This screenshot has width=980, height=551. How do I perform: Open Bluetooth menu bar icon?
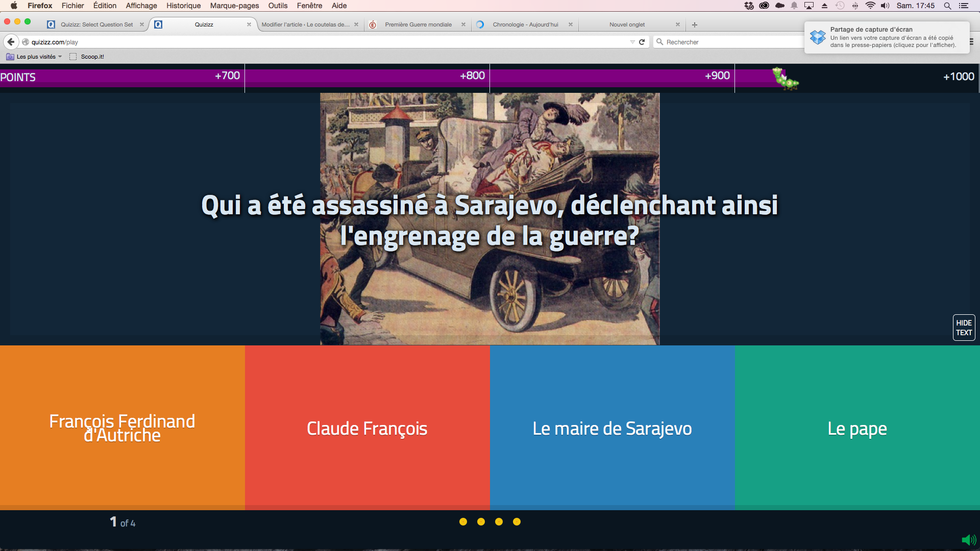click(x=855, y=6)
